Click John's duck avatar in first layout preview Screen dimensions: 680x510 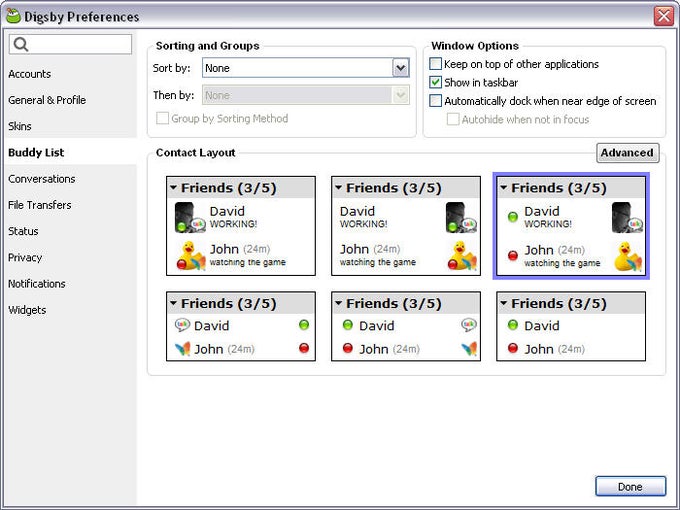[191, 256]
